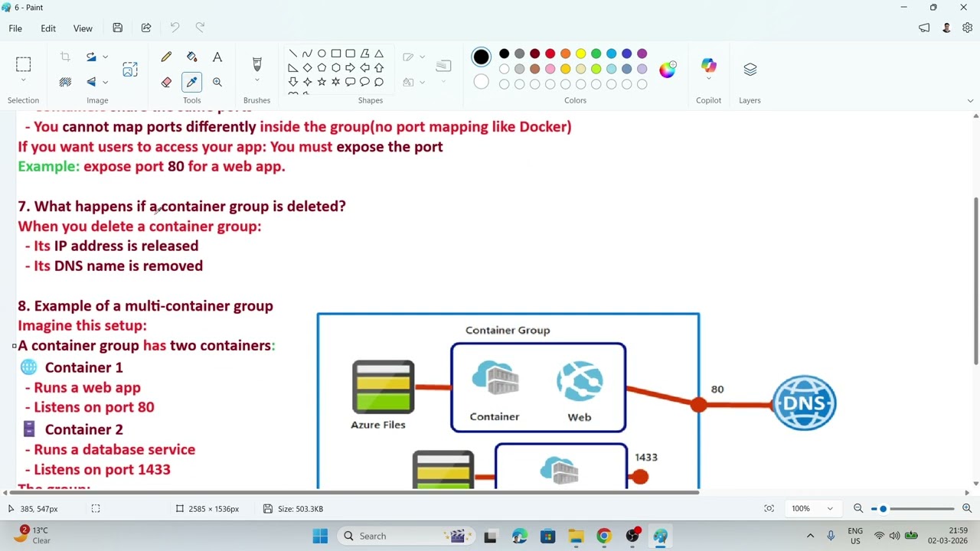This screenshot has height=551, width=980.
Task: Select the Magnifier tool
Action: (x=217, y=82)
